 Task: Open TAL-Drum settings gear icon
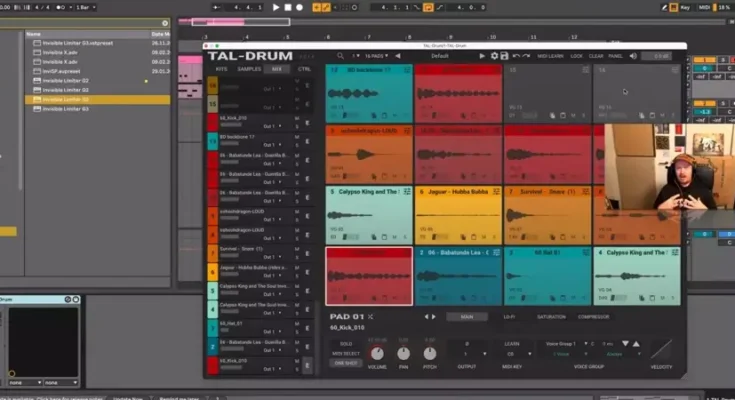pyautogui.click(x=493, y=56)
